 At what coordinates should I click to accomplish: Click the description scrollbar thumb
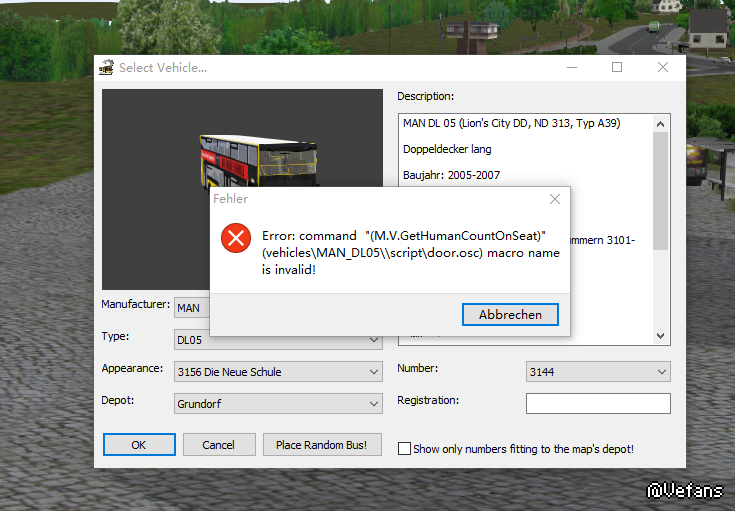[660, 191]
